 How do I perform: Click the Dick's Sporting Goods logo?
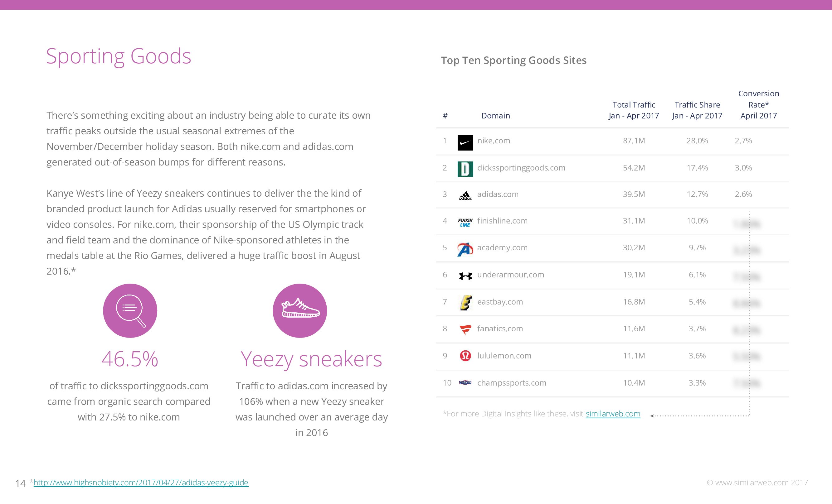465,169
